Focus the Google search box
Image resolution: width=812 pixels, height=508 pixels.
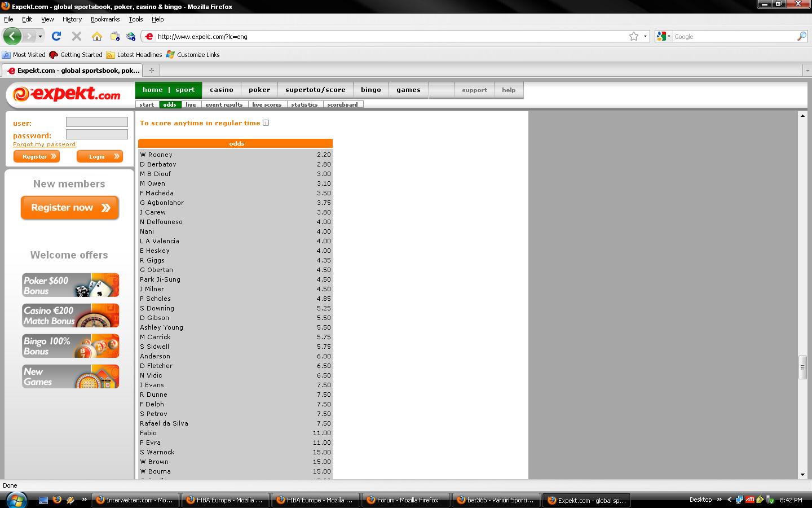tap(734, 37)
